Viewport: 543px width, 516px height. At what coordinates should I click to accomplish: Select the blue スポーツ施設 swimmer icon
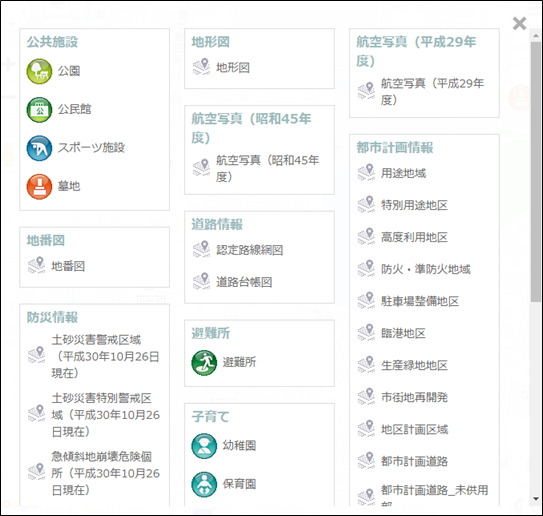click(39, 148)
